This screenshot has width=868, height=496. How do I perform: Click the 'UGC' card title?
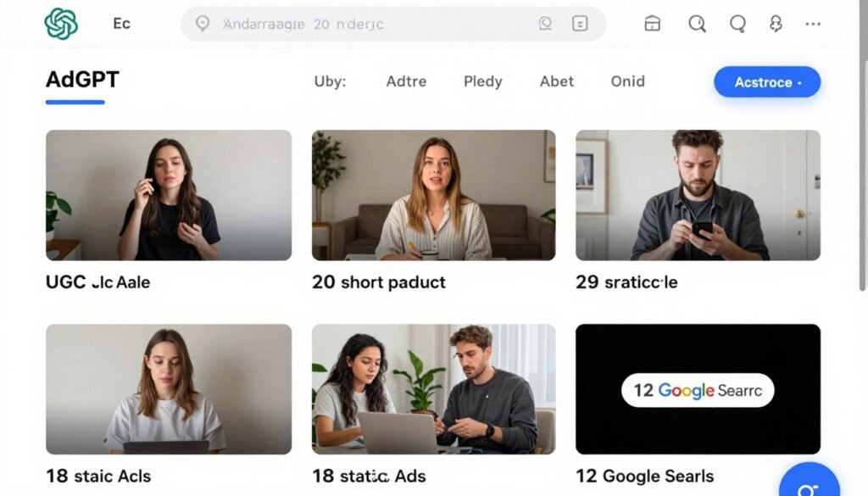98,282
